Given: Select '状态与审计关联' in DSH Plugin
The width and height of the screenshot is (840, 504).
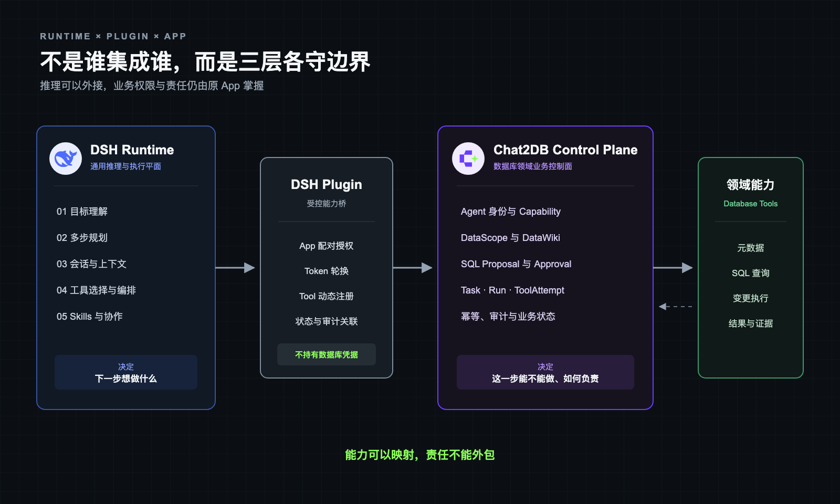Looking at the screenshot, I should (327, 322).
